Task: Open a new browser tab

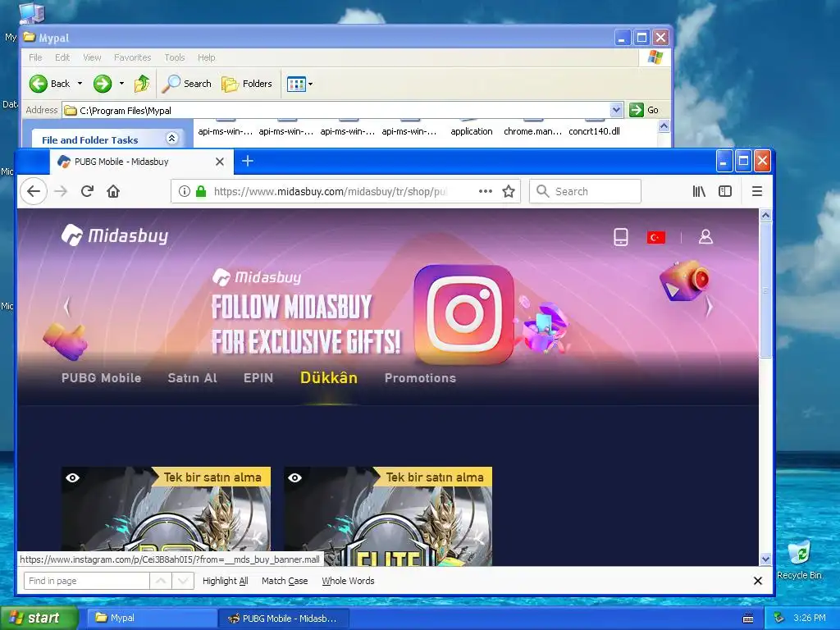Action: click(248, 161)
